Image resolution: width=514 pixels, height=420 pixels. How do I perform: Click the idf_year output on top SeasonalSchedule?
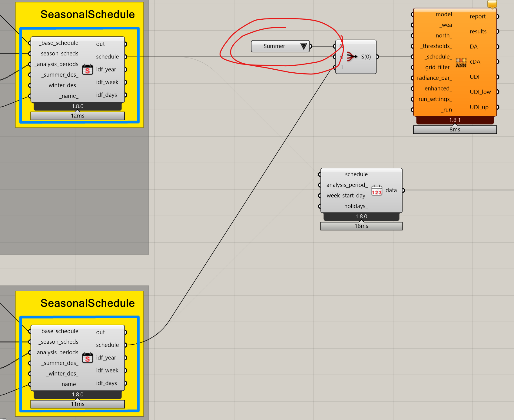tap(125, 69)
